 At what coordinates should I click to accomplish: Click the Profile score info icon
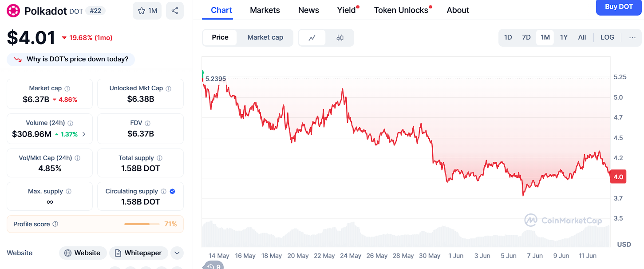tap(55, 224)
